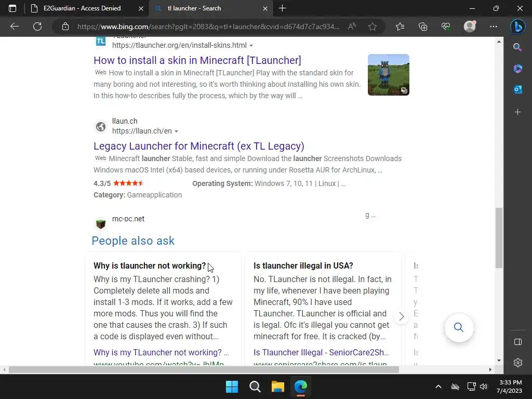
Task: Refresh the current Bing search page
Action: tap(37, 26)
